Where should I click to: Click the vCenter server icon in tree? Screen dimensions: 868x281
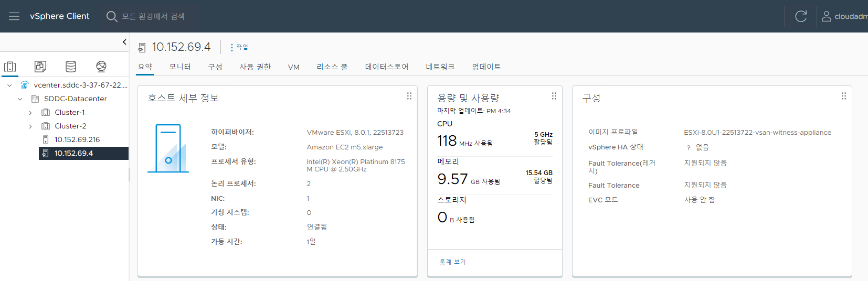tap(25, 85)
